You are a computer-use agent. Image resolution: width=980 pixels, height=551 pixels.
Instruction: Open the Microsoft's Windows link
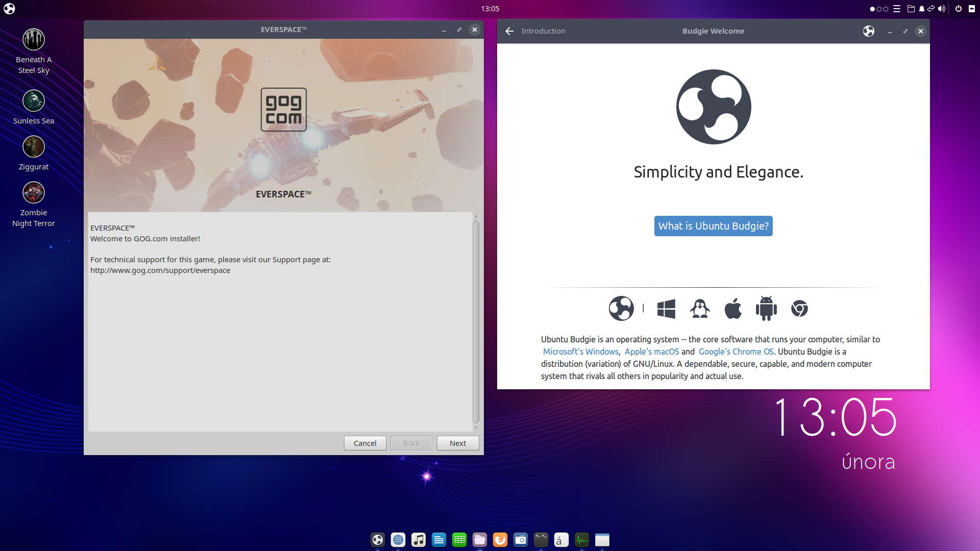[580, 352]
